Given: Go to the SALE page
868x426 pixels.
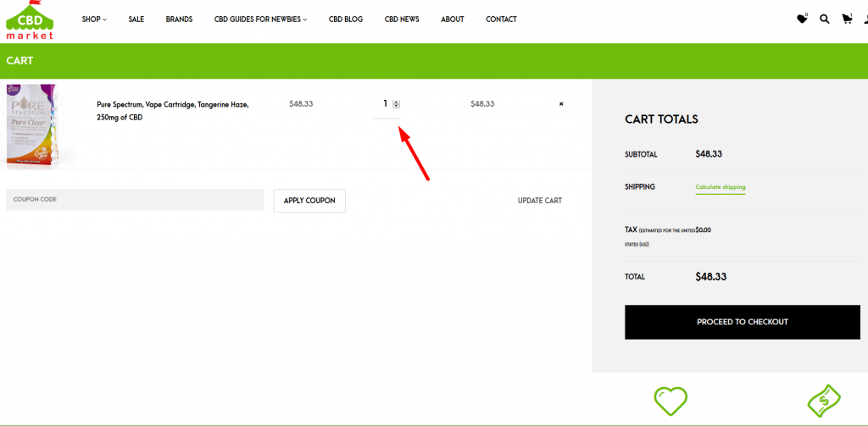Looking at the screenshot, I should pyautogui.click(x=136, y=19).
